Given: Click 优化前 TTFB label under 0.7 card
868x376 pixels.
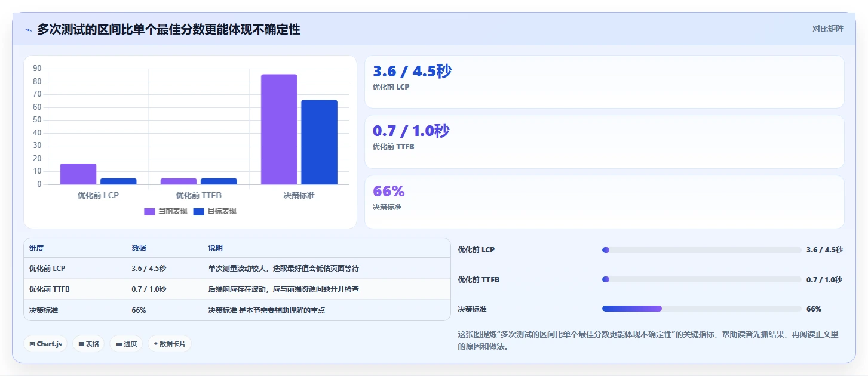Looking at the screenshot, I should tap(393, 147).
